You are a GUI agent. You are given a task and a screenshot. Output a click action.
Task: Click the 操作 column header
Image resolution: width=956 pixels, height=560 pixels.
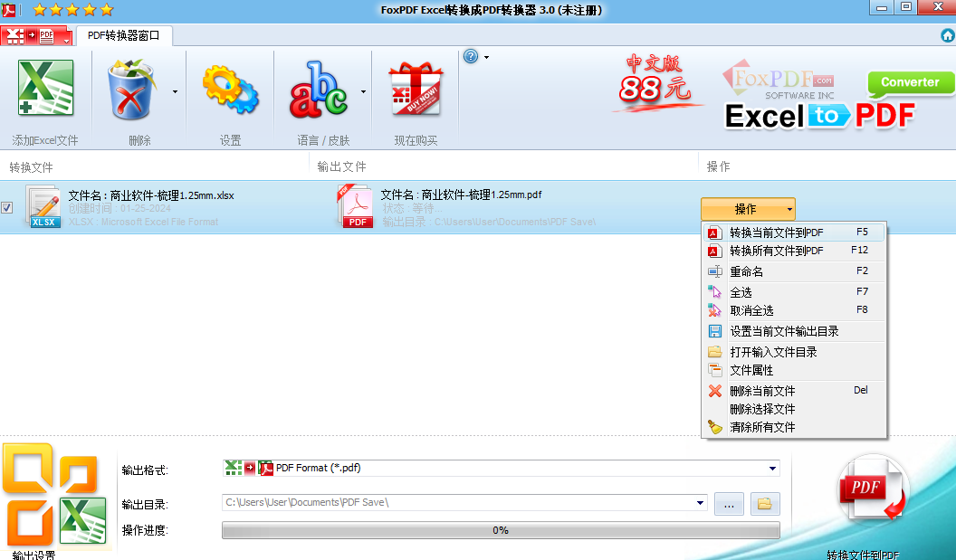coord(718,166)
